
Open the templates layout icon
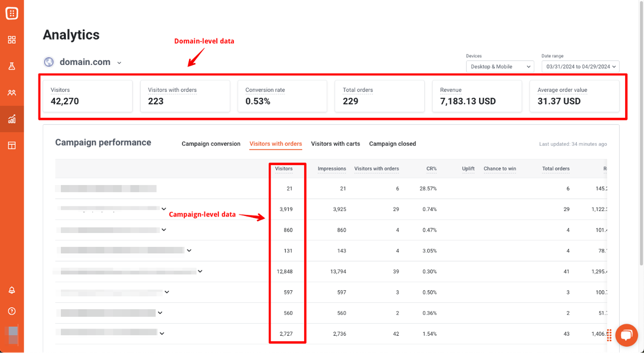tap(12, 145)
